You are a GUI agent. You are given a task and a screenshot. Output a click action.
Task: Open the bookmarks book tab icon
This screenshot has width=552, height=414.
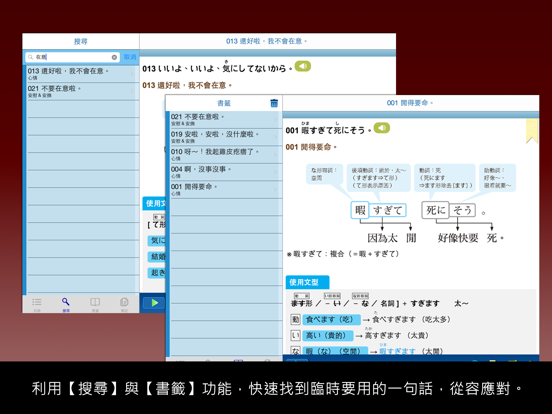click(95, 302)
